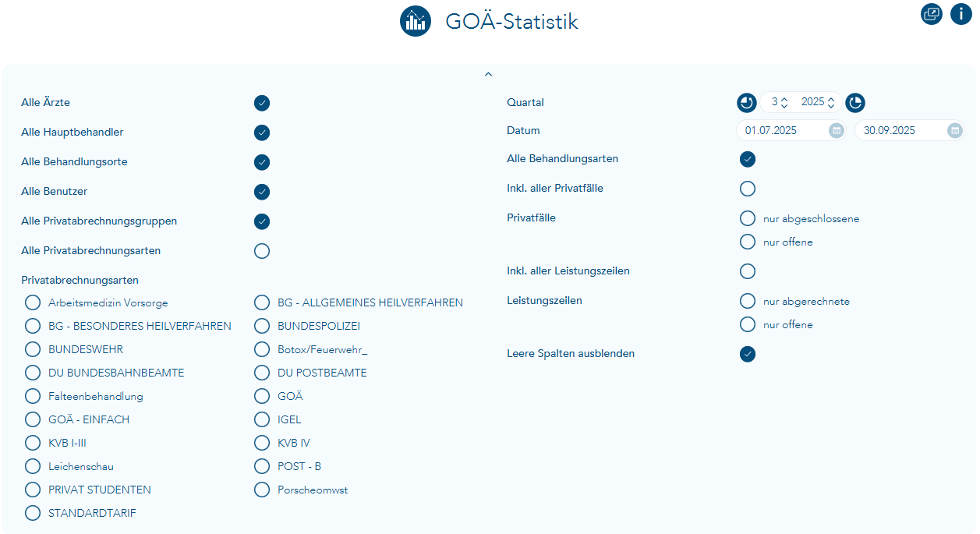This screenshot has width=980, height=534.
Task: Tick the STANDARDTARIF option
Action: (33, 513)
